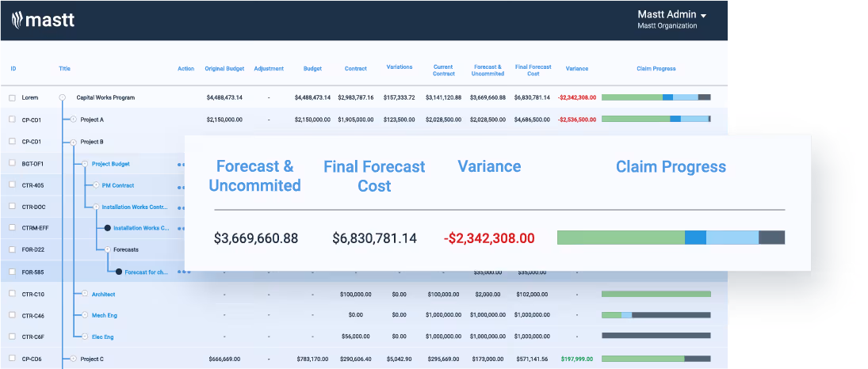The height and width of the screenshot is (369, 868).
Task: Click the variance value -$2,536,500.00
Action: pyautogui.click(x=577, y=120)
